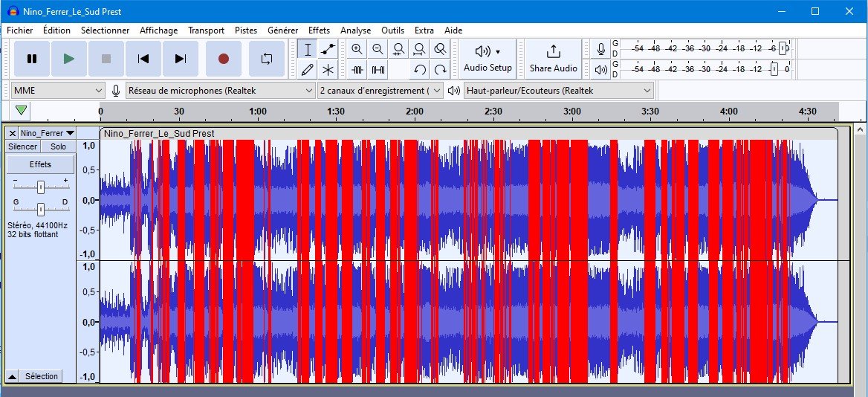Viewport: 868px width, 397px height.
Task: Collapse track with the up-arrow icon
Action: [x=12, y=376]
